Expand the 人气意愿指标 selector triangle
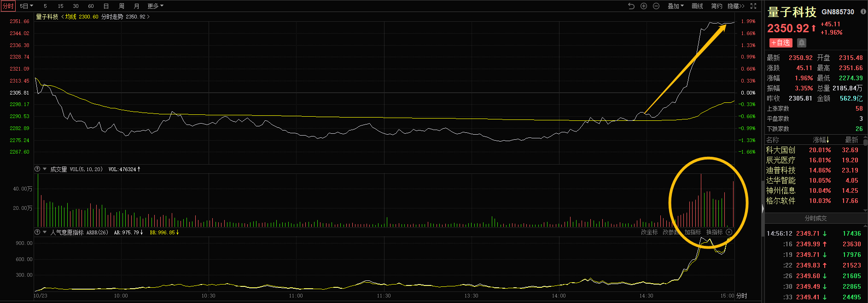The image size is (868, 303). (x=45, y=232)
